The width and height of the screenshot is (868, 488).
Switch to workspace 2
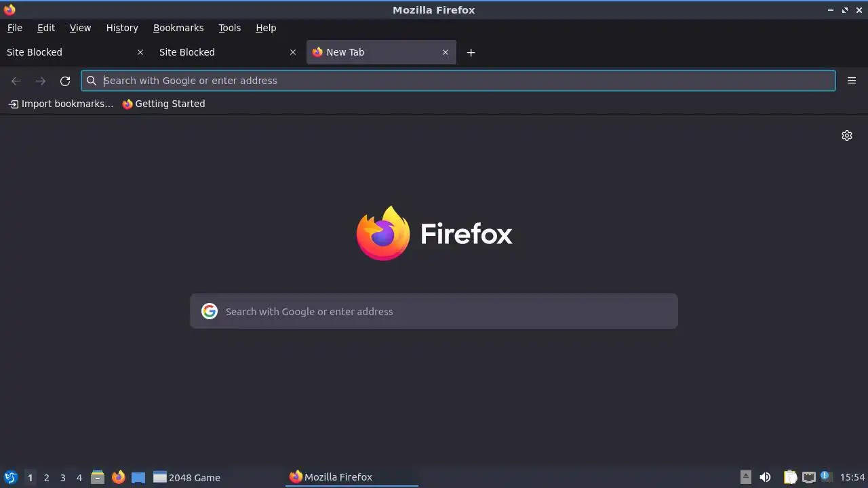pos(46,477)
